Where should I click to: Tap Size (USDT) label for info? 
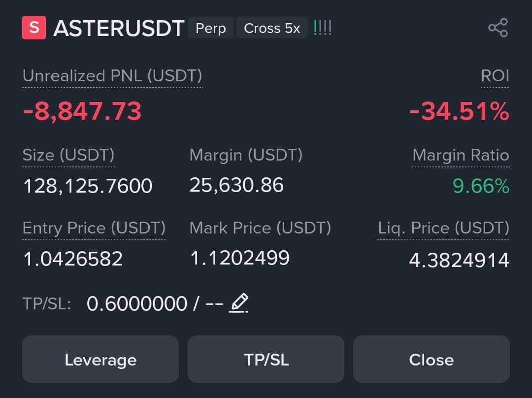point(68,155)
